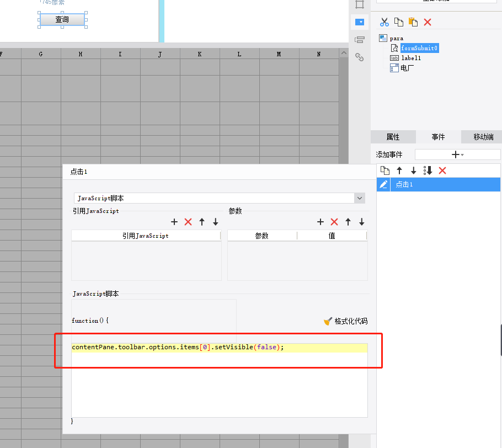Click the cut scissors icon
Screen dimensions: 502x448
pos(384,22)
